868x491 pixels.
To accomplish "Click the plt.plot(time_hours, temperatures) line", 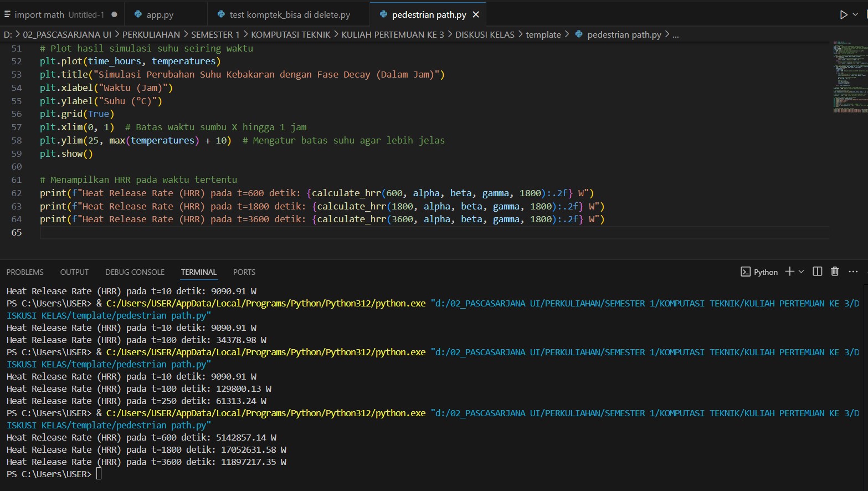I will point(130,62).
